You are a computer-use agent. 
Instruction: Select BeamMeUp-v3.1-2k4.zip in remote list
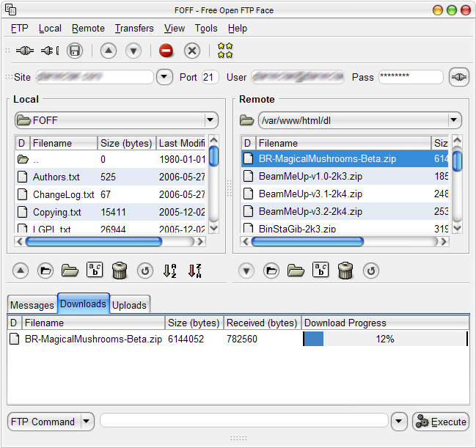345,194
